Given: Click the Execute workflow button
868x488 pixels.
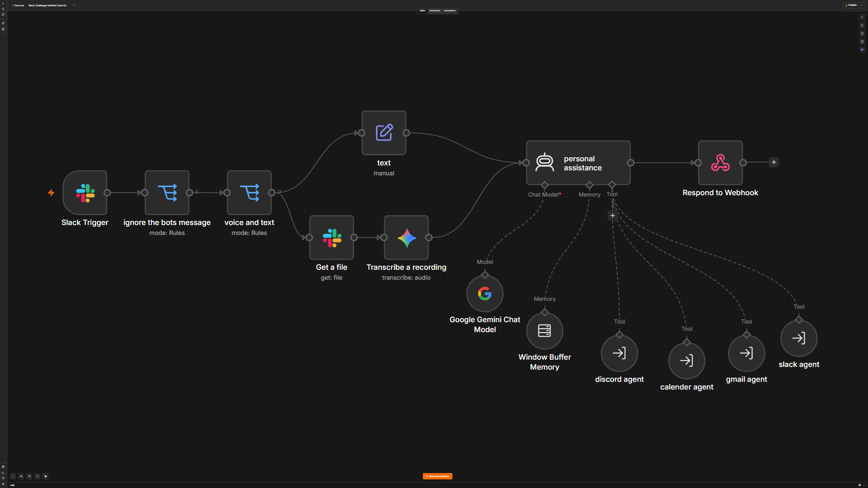Looking at the screenshot, I should [438, 476].
